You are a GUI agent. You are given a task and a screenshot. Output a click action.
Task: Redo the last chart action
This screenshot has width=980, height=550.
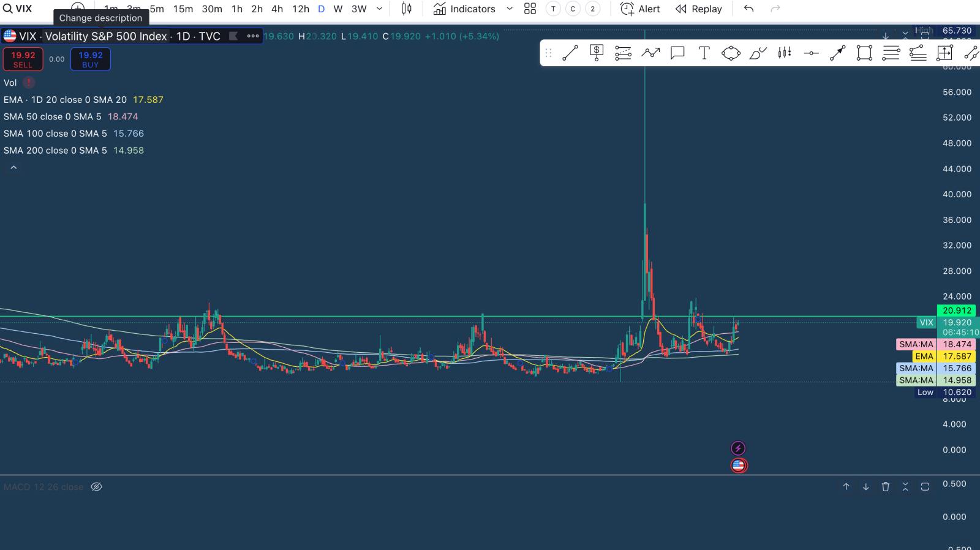(x=775, y=9)
